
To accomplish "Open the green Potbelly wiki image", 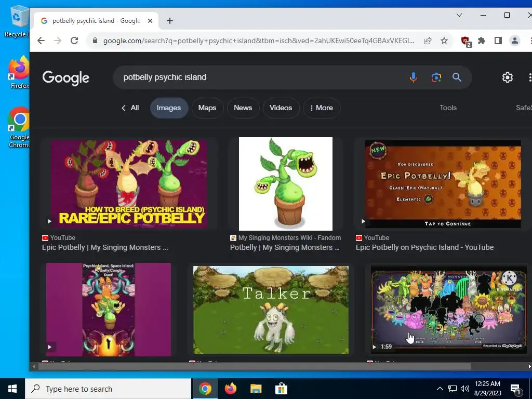I will [286, 184].
